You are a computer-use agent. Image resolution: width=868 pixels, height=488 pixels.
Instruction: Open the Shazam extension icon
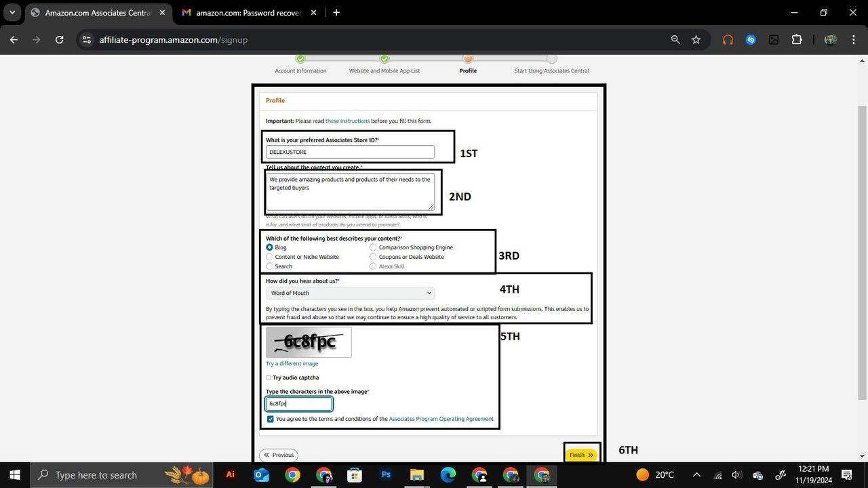(x=751, y=40)
